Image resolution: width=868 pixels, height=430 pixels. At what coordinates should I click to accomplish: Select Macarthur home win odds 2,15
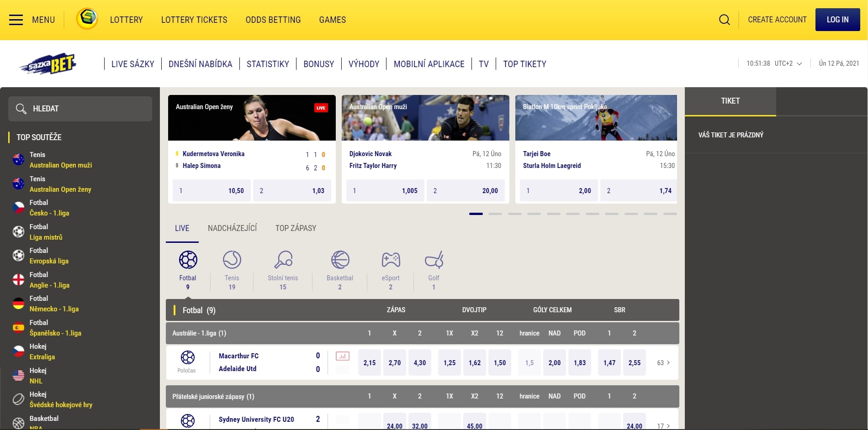point(370,362)
